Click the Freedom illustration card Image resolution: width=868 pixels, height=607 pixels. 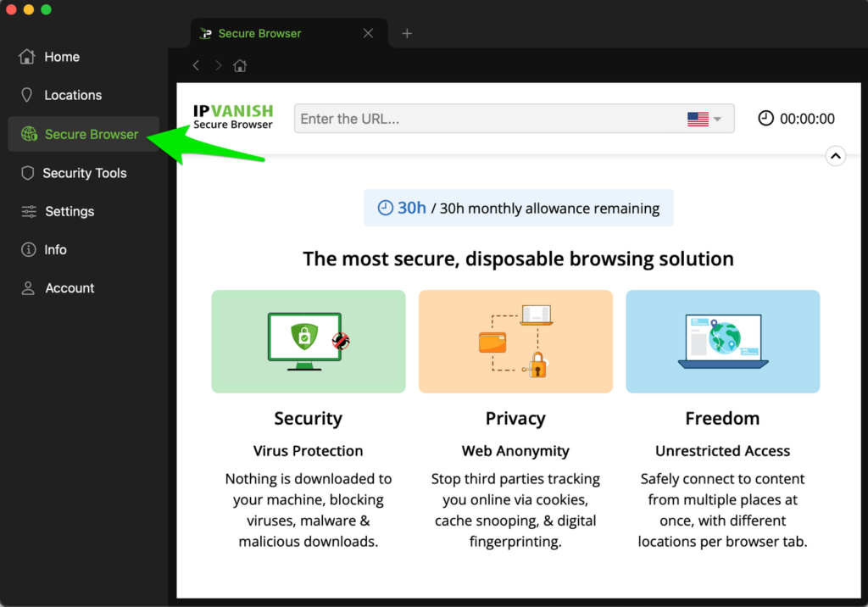722,342
